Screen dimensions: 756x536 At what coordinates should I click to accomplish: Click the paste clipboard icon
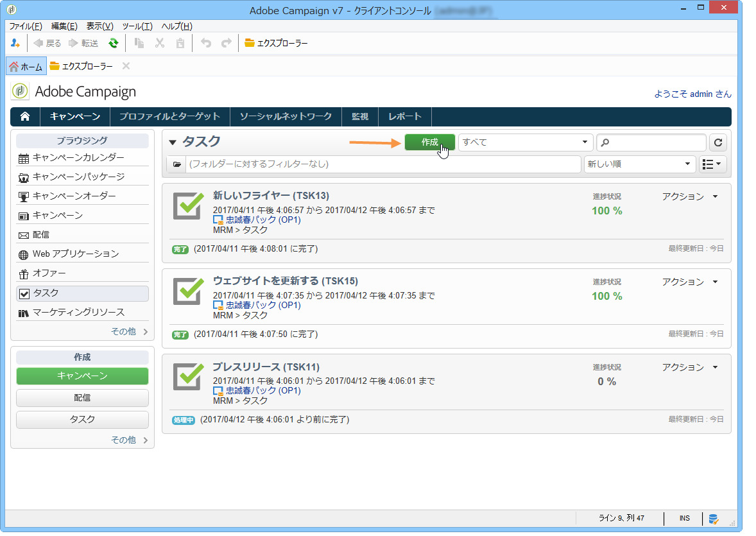(180, 44)
